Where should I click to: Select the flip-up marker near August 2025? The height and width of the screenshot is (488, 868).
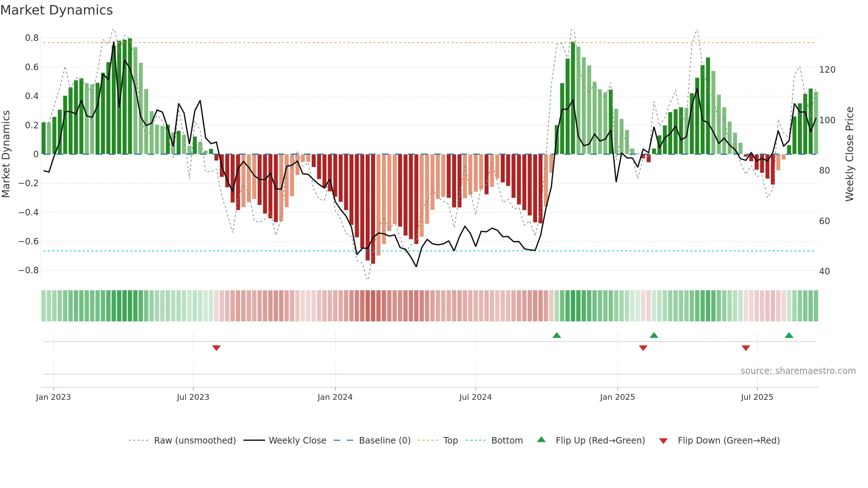(789, 335)
